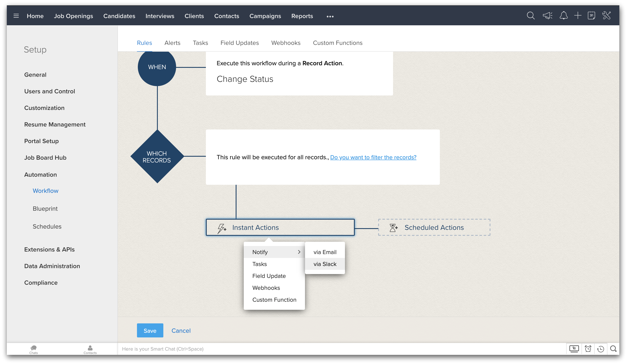The image size is (627, 364).
Task: Open the notifications bell icon
Action: [564, 16]
